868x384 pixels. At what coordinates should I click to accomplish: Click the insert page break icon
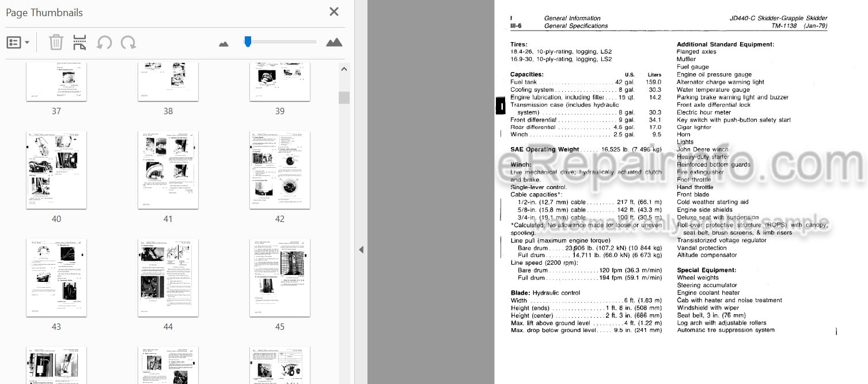[79, 42]
